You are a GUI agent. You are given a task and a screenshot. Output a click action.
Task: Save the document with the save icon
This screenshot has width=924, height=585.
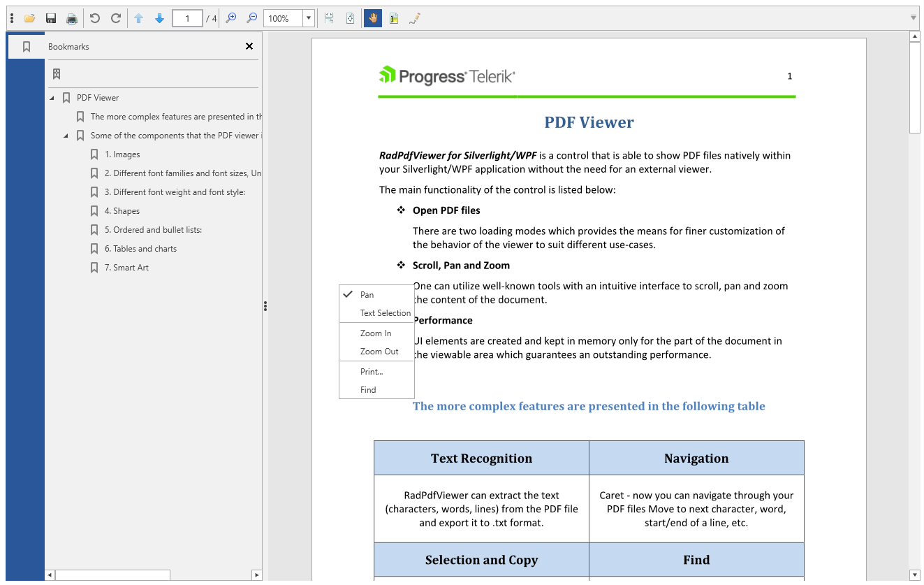pos(50,18)
